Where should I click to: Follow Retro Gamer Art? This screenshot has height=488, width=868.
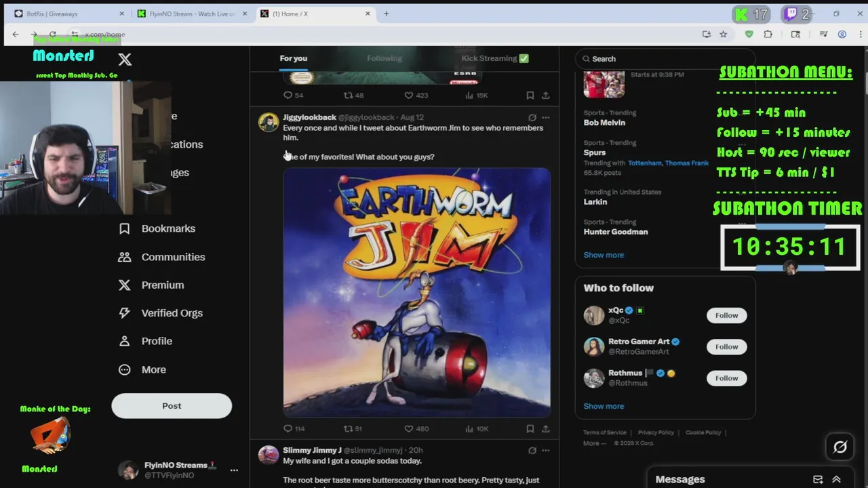(726, 346)
